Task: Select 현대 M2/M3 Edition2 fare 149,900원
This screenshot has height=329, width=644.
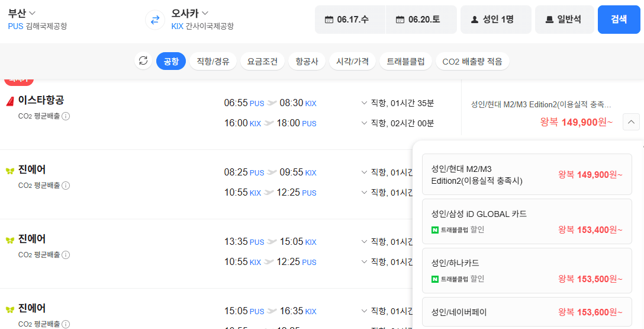Action: (527, 174)
